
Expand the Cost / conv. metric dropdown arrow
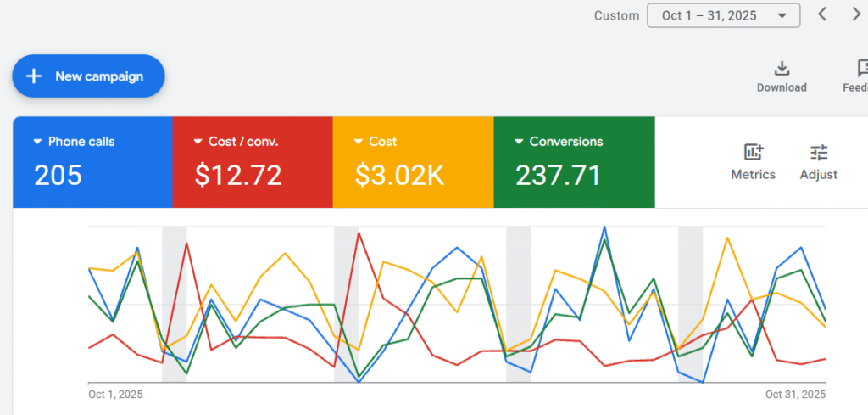198,142
